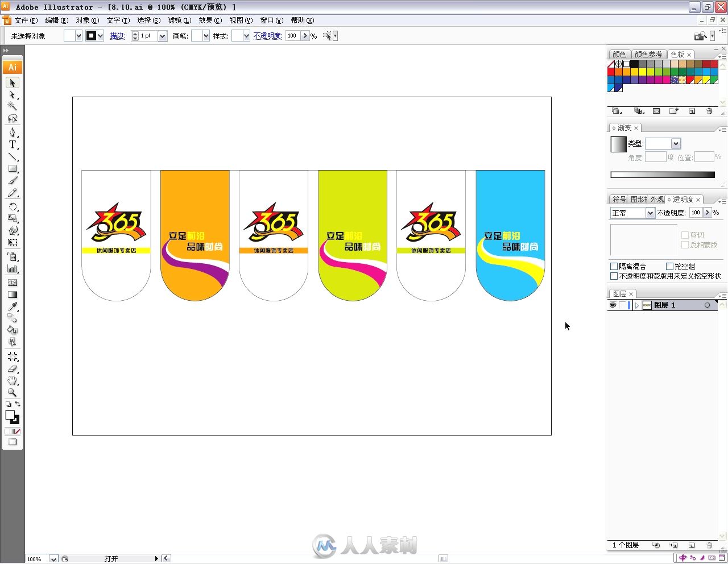The image size is (728, 564).
Task: Select the Type tool
Action: pos(13,144)
